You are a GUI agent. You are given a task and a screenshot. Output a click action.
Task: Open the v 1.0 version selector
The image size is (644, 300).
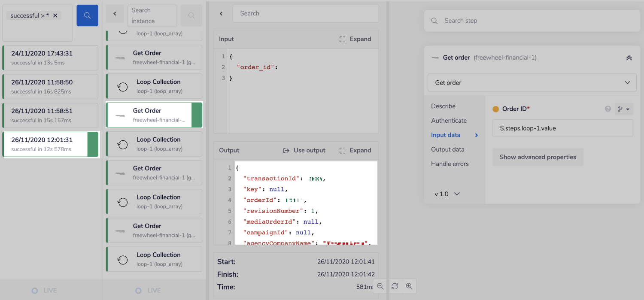(x=447, y=194)
